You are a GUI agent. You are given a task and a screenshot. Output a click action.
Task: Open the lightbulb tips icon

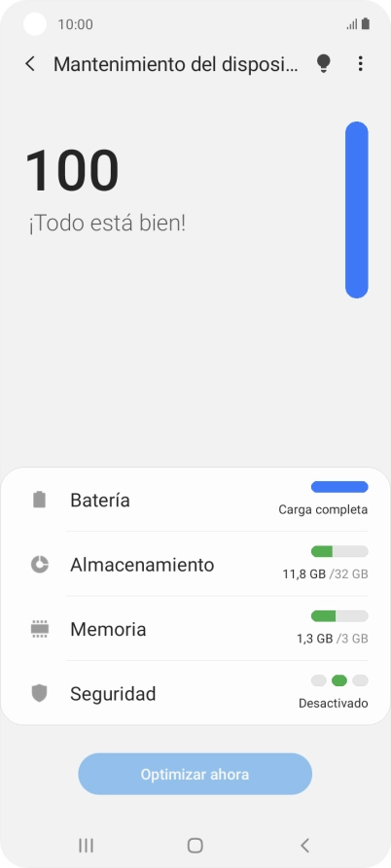pyautogui.click(x=324, y=64)
